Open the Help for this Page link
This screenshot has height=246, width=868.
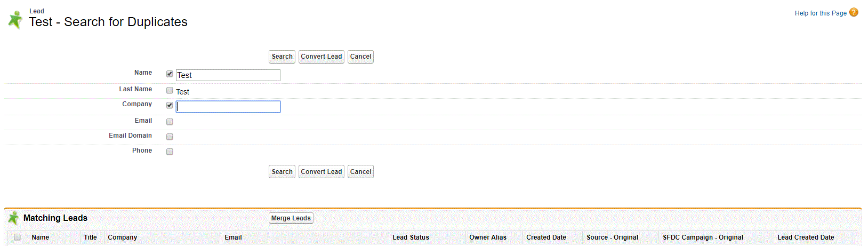pos(820,13)
